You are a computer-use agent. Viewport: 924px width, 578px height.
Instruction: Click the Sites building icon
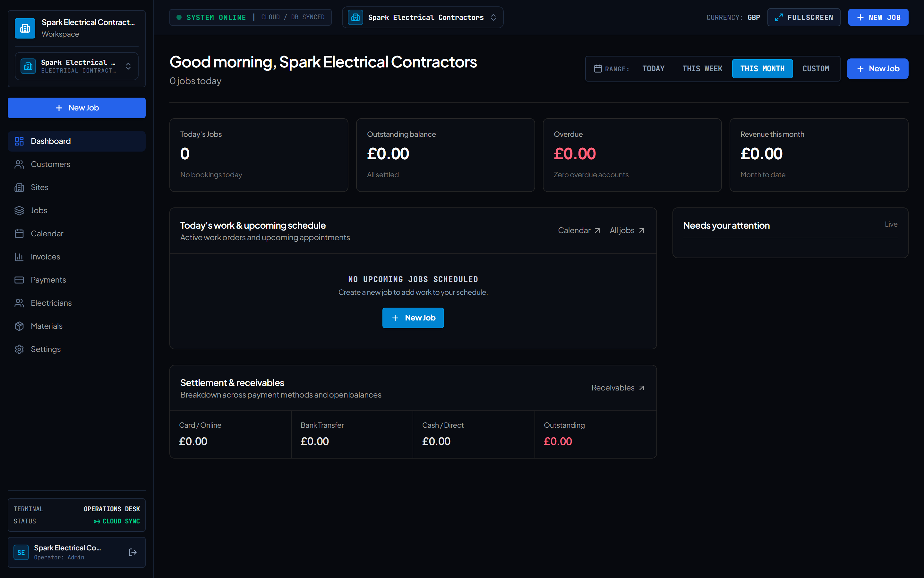[x=19, y=187]
